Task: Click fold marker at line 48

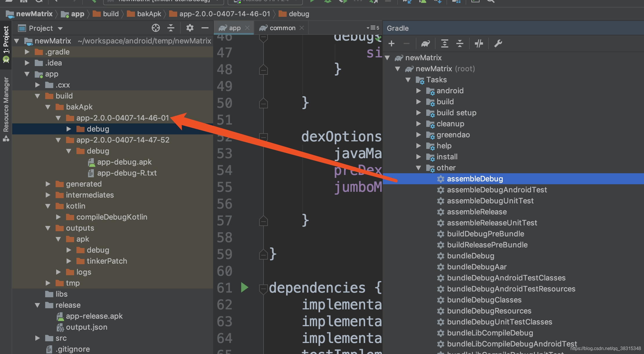Action: click(x=263, y=70)
